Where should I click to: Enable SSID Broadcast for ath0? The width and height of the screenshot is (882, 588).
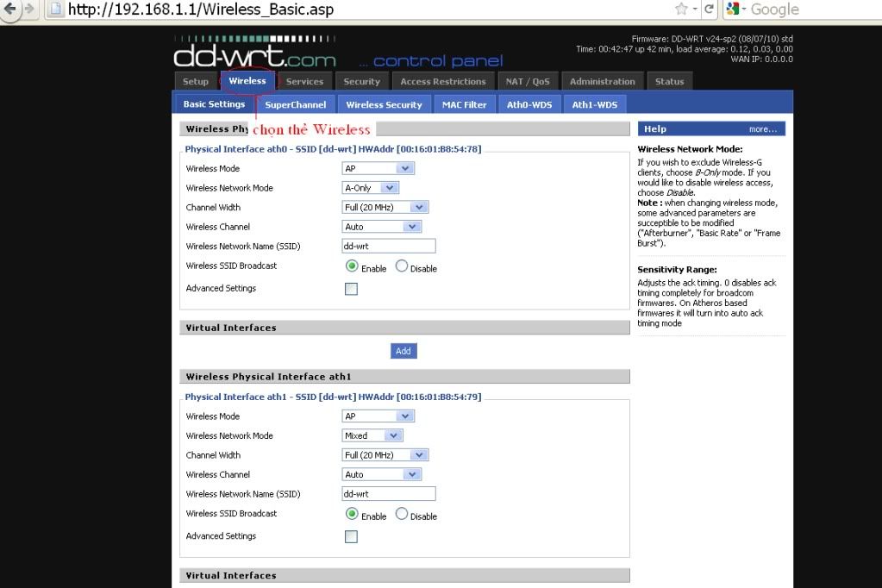tap(352, 266)
